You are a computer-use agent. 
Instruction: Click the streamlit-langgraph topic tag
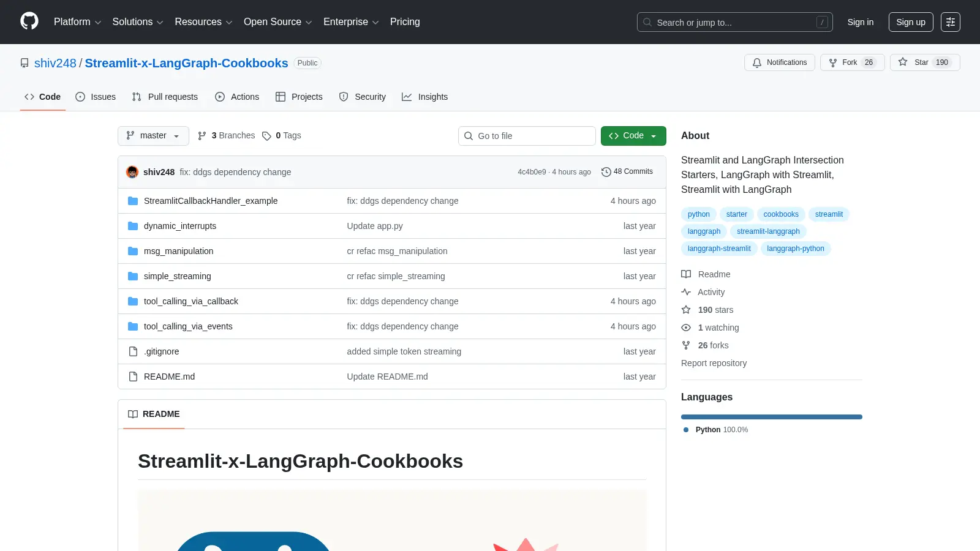[768, 231]
